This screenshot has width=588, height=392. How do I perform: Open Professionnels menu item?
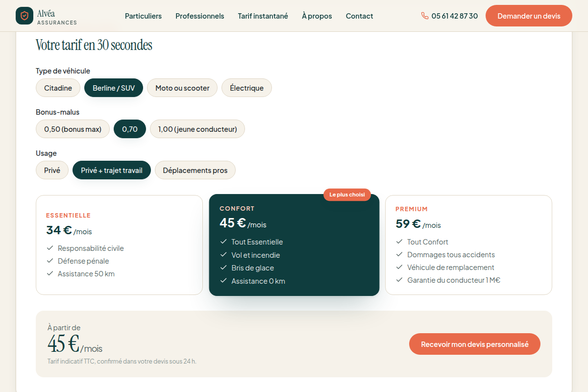coord(200,16)
